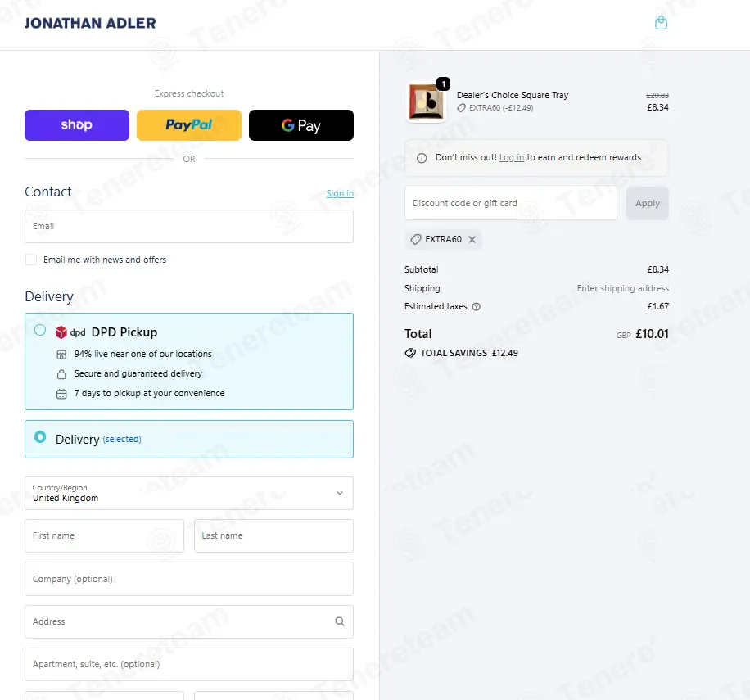
Task: Choose PayPal express checkout
Action: (189, 125)
